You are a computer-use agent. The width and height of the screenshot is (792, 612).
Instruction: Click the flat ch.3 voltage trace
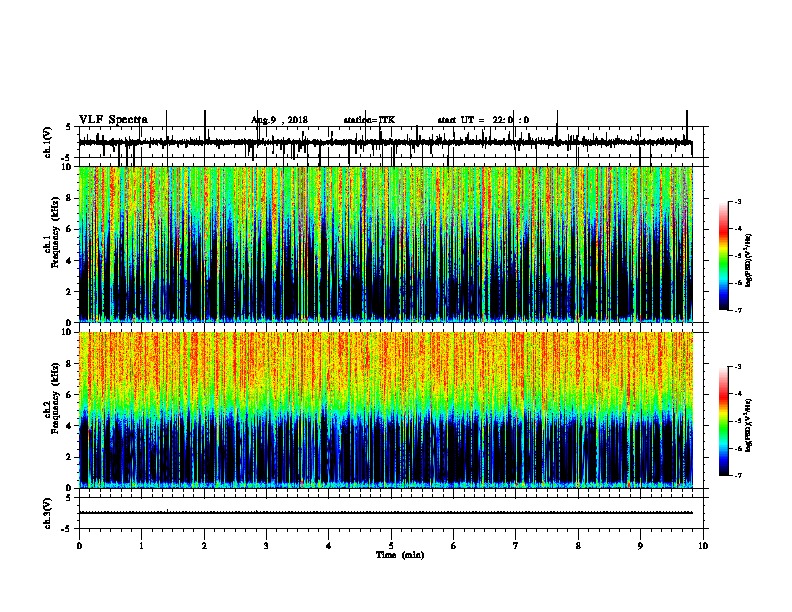tap(385, 513)
